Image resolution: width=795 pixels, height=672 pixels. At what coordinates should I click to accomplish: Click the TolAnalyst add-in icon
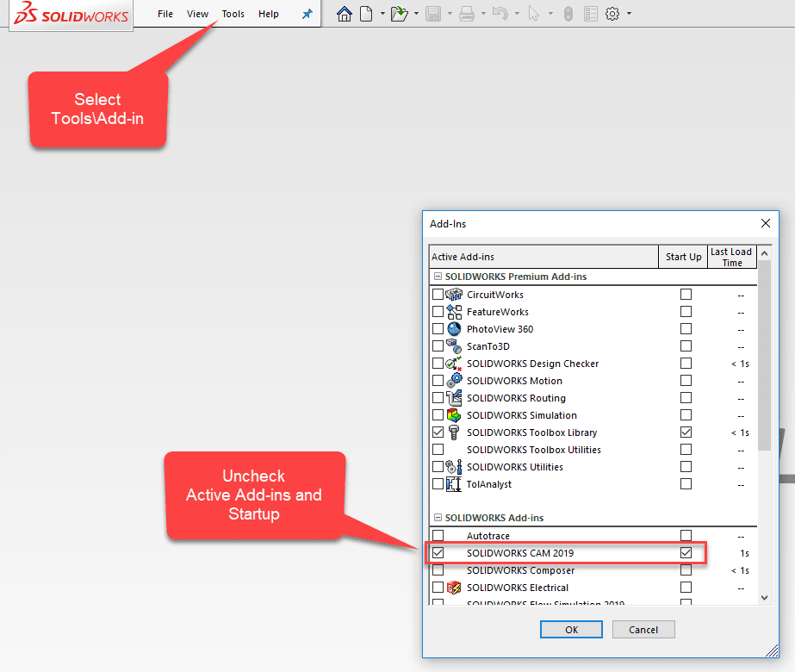pos(454,484)
